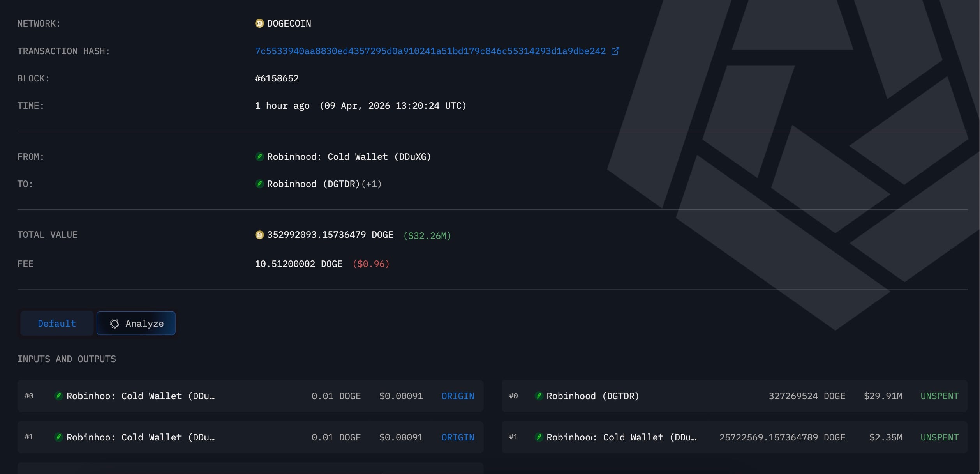Select the Robinhood Cold Wallet name on input #0
Image resolution: width=980 pixels, height=474 pixels.
(x=141, y=396)
